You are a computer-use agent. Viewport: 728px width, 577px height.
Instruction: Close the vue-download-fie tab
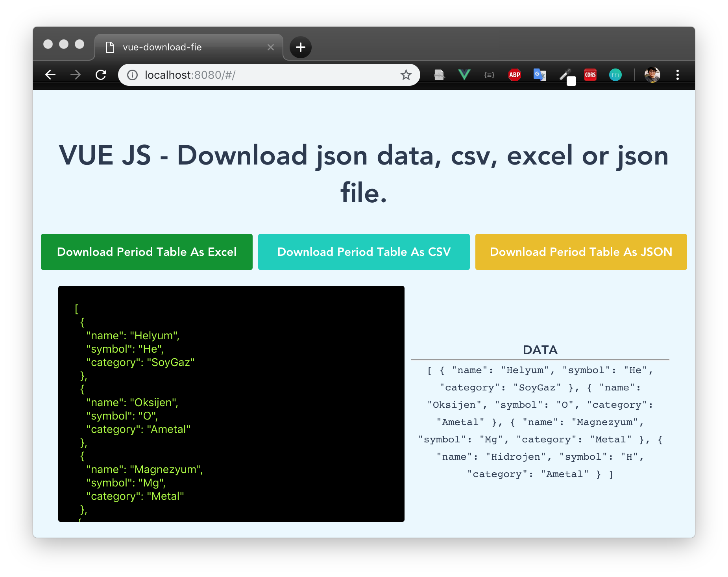(271, 47)
